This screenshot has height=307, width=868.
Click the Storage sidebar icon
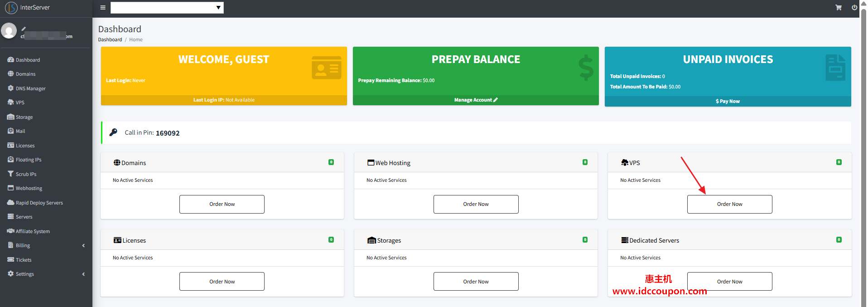click(x=10, y=117)
